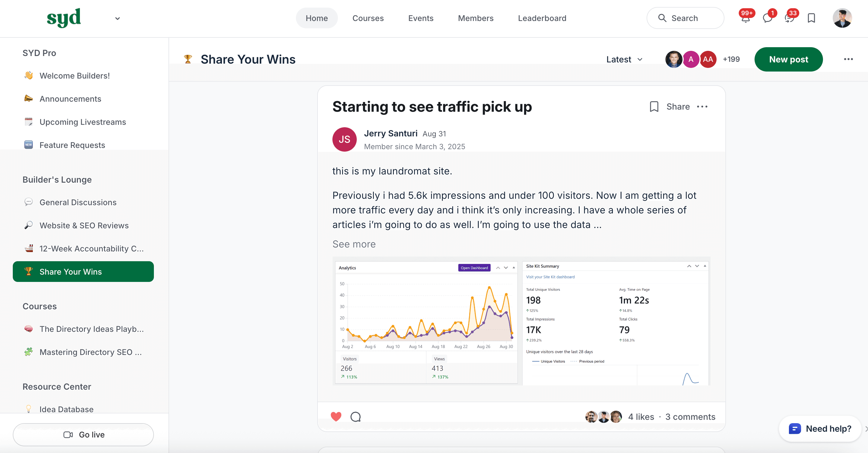Click the Share bookmark icon on the post

[654, 106]
